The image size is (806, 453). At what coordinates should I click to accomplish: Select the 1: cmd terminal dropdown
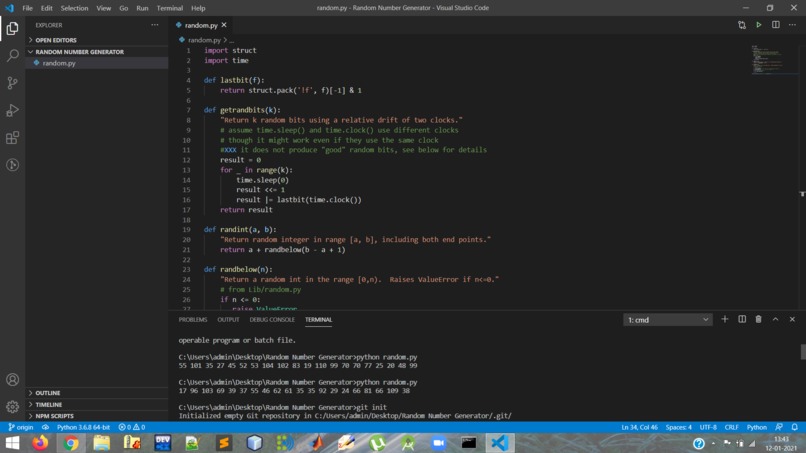point(668,320)
